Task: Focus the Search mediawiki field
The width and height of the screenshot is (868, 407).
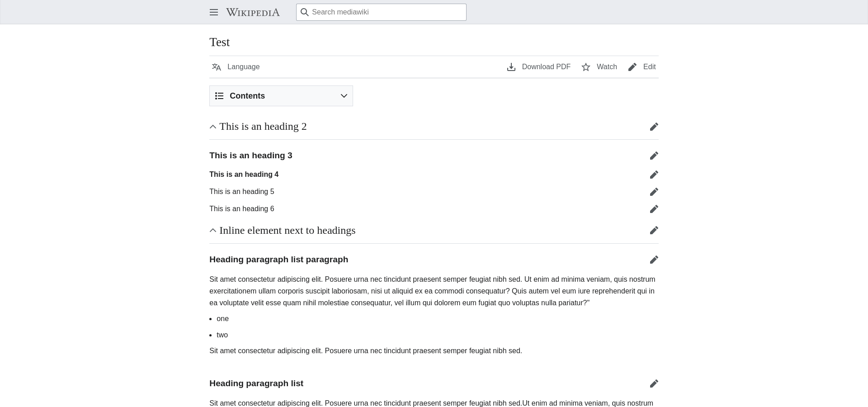Action: (381, 12)
